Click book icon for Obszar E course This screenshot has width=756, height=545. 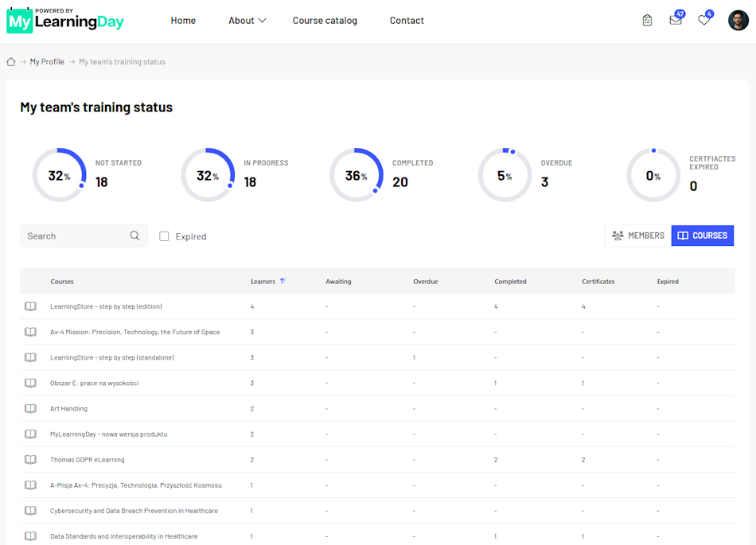coord(30,383)
